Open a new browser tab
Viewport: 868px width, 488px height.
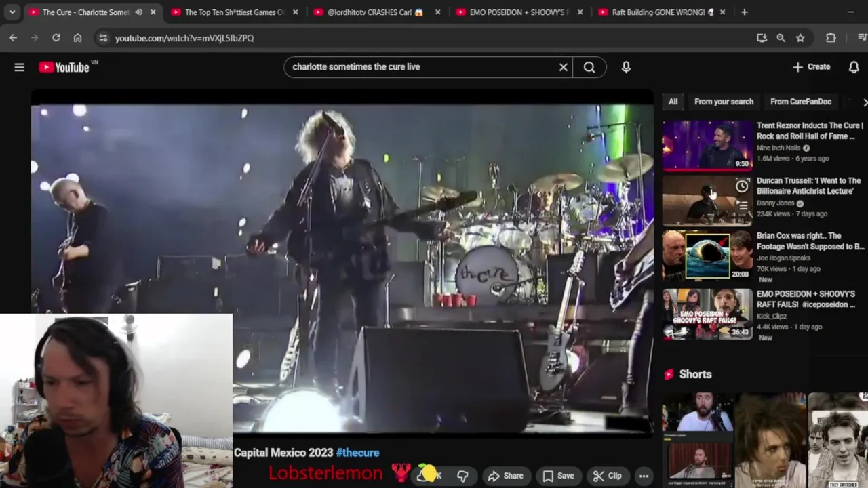(x=745, y=12)
